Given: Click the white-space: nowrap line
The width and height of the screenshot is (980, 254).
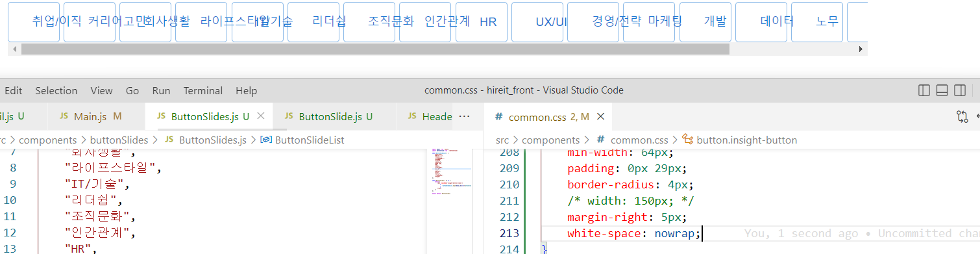Looking at the screenshot, I should click(x=634, y=233).
